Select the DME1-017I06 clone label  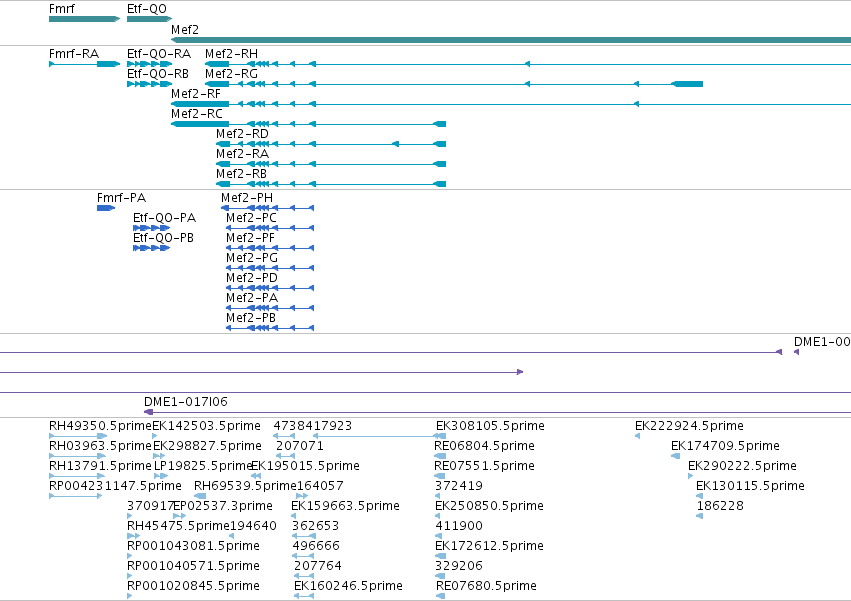click(x=186, y=402)
